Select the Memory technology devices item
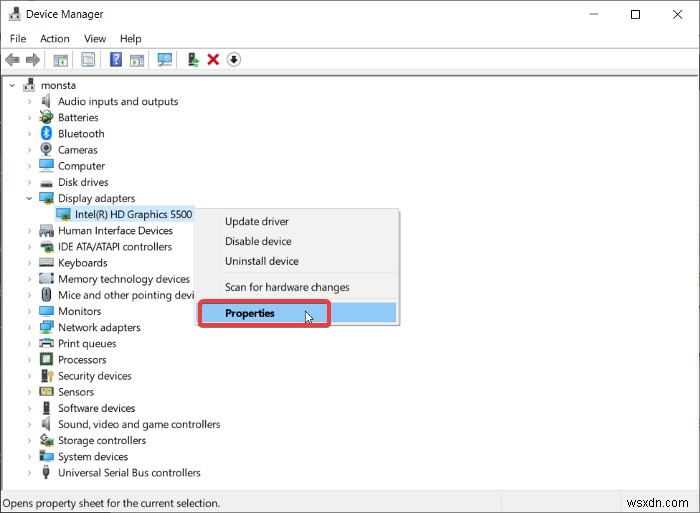 (x=124, y=279)
